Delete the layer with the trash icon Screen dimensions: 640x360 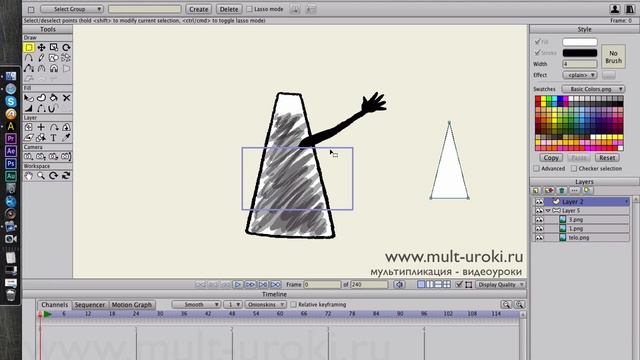click(x=562, y=190)
